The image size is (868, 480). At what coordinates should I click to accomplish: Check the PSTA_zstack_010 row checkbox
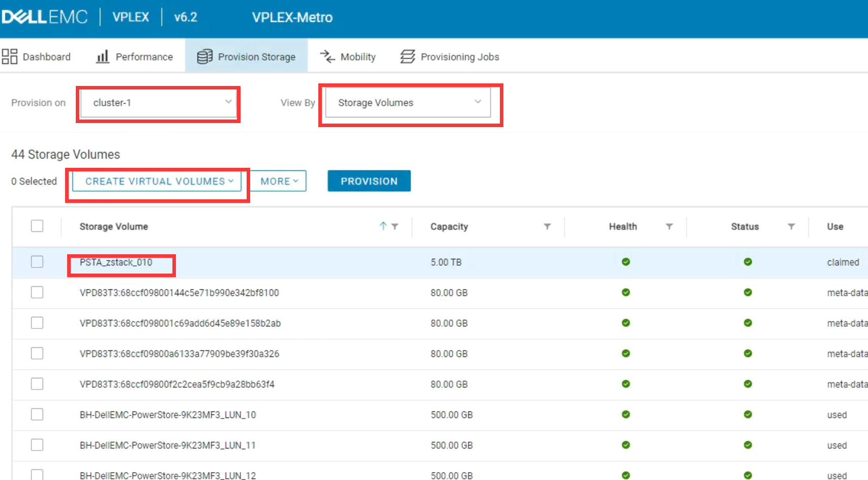37,262
